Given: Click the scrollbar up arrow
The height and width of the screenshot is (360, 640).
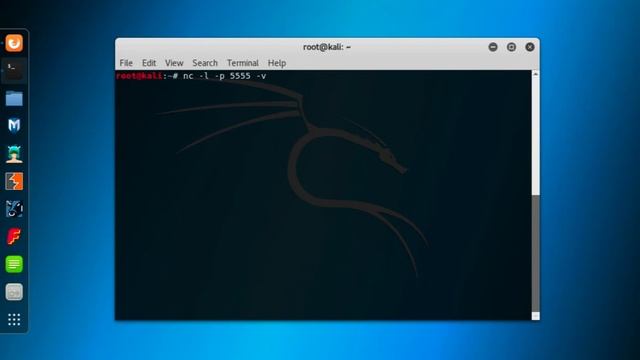Looking at the screenshot, I should click(536, 74).
